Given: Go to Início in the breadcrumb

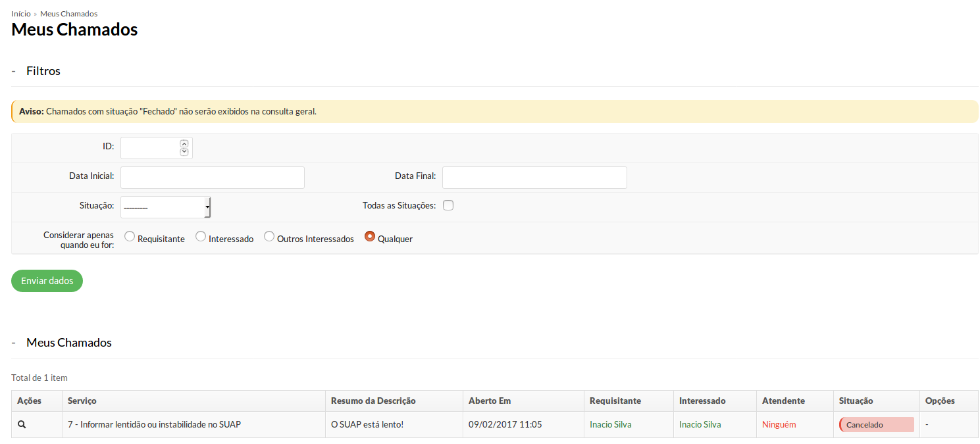Looking at the screenshot, I should [21, 14].
